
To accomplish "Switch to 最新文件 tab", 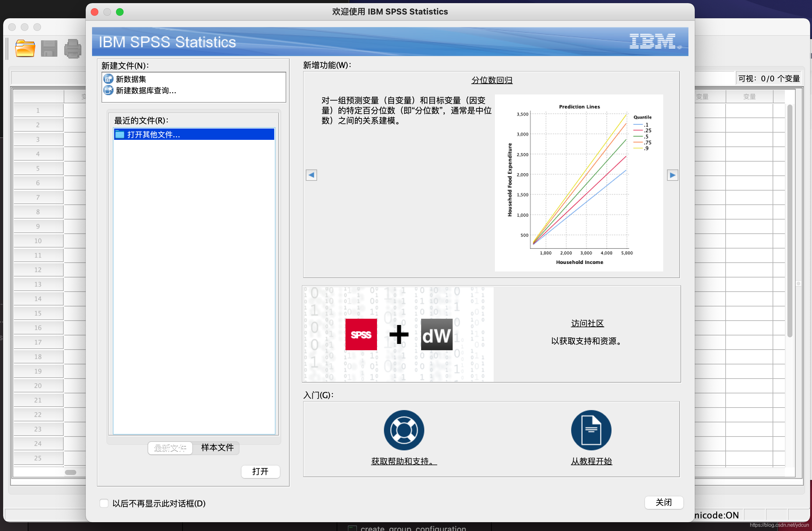I will click(170, 448).
